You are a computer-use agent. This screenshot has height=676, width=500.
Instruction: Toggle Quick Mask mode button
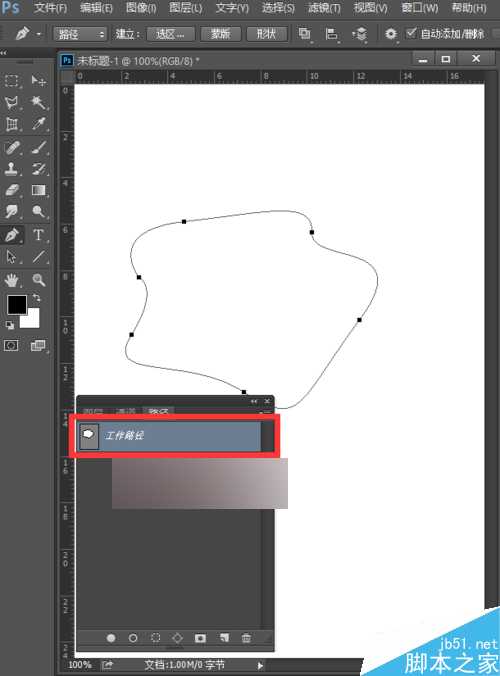click(11, 345)
